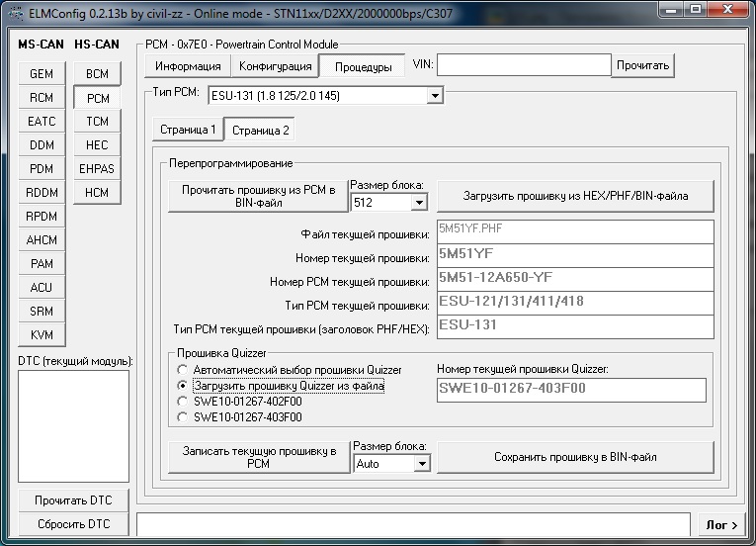Choose SWE10-01267-402F00 radio option
The height and width of the screenshot is (546, 756).
pos(182,402)
